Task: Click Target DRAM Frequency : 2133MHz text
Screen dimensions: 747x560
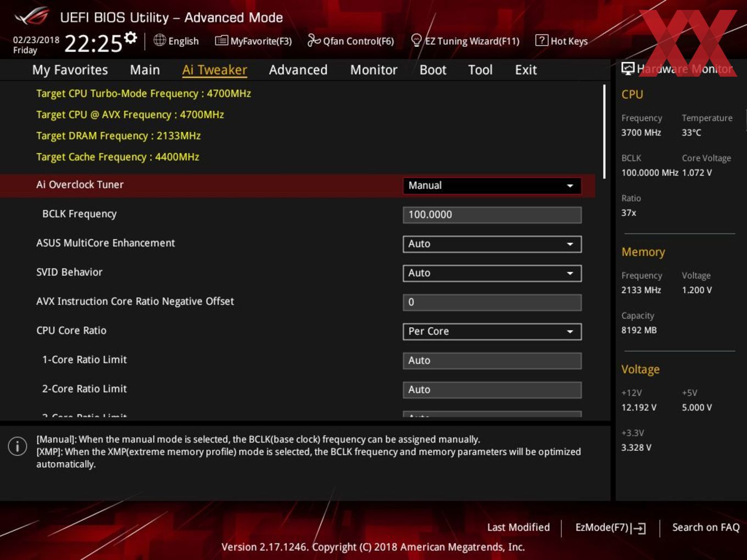Action: (118, 136)
